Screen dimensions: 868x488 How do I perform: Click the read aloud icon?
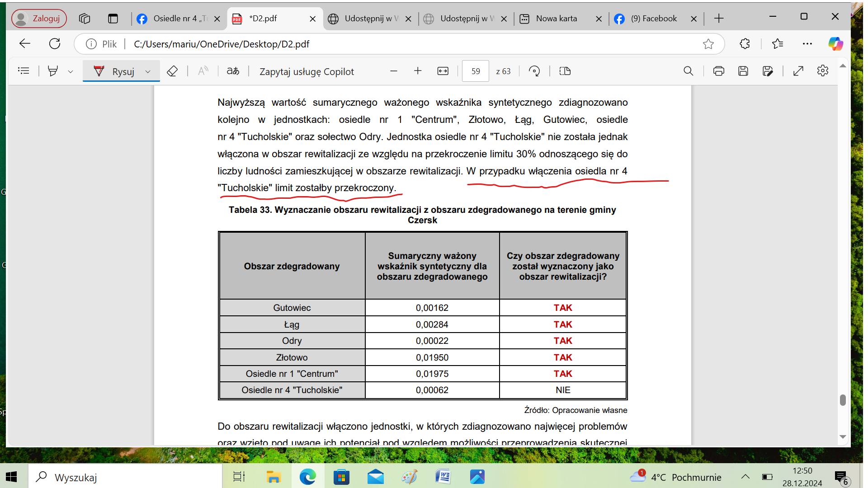[x=203, y=71]
